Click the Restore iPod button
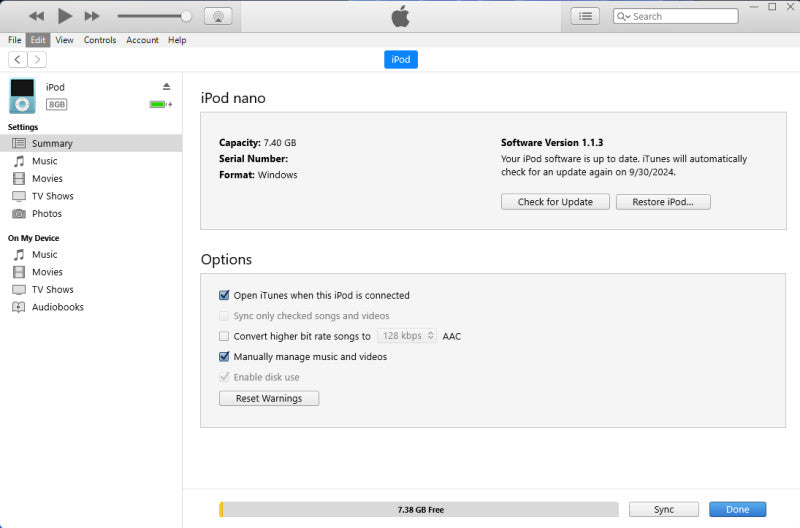Image resolution: width=800 pixels, height=528 pixels. pos(663,202)
